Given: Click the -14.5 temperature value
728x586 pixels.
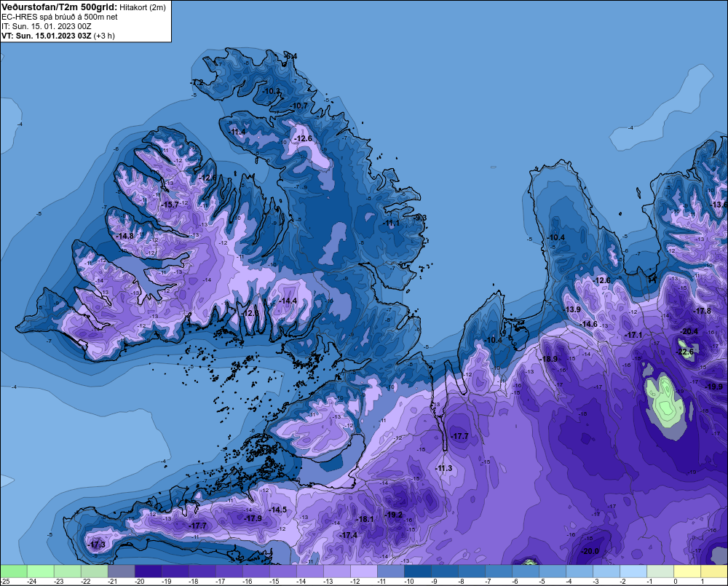Looking at the screenshot, I should pos(278,510).
